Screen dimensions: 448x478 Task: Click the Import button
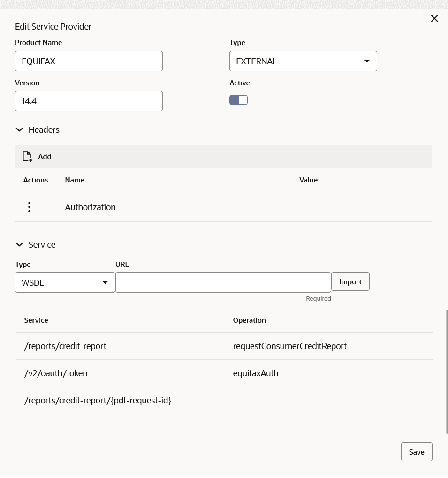[x=350, y=281]
